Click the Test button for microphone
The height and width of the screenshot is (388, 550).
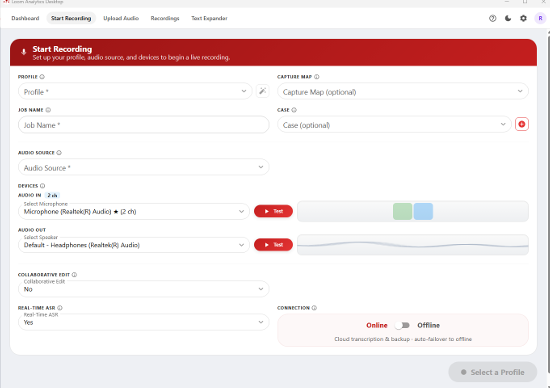point(273,211)
